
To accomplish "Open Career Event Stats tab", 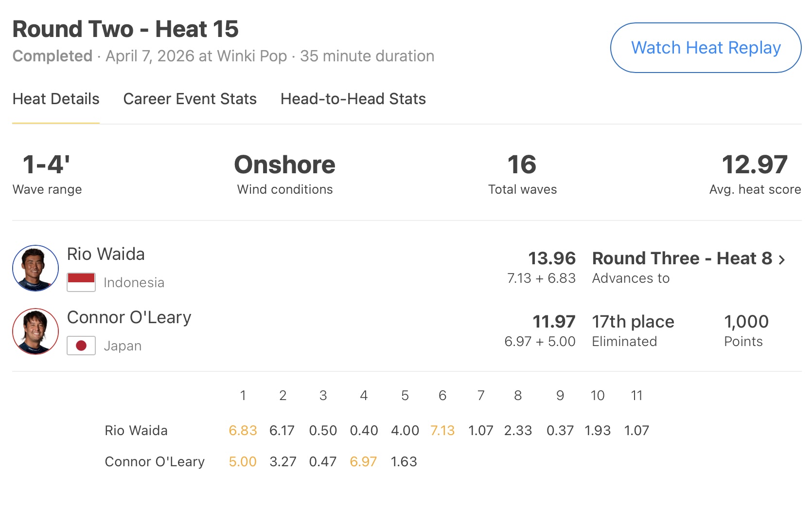I will pos(190,99).
